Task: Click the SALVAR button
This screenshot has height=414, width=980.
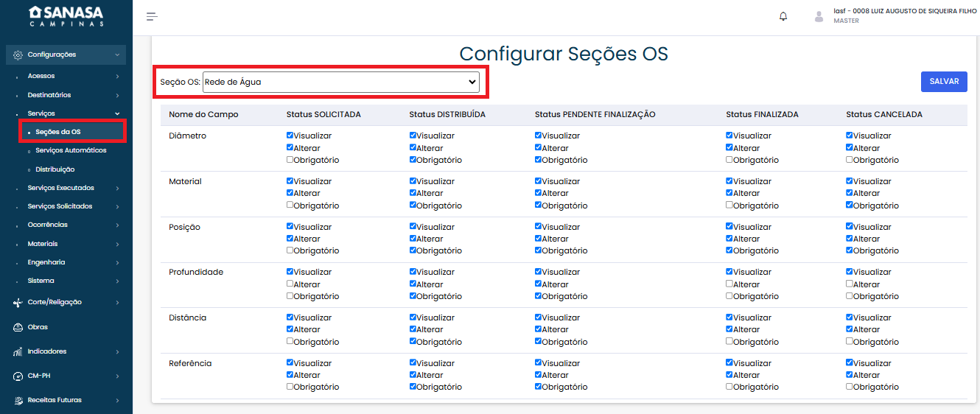Action: [x=943, y=82]
